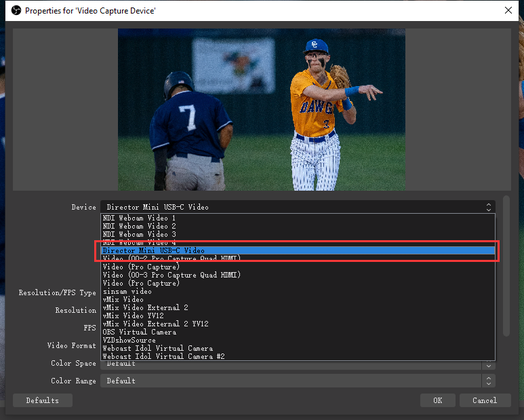
Task: Close the Video Capture Device properties dialog
Action: click(508, 10)
